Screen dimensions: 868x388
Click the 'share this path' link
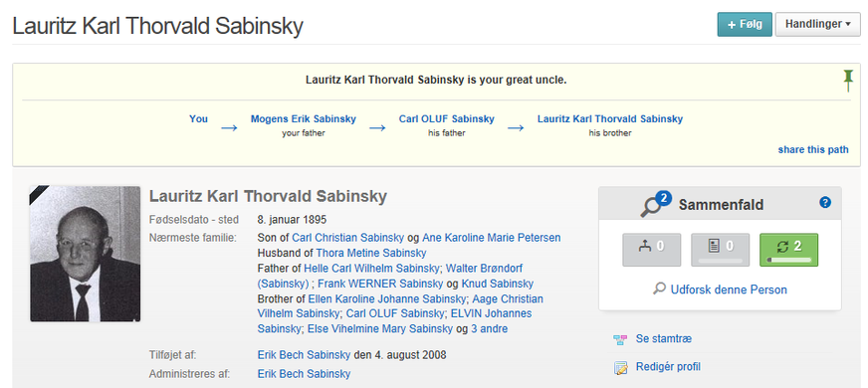812,149
